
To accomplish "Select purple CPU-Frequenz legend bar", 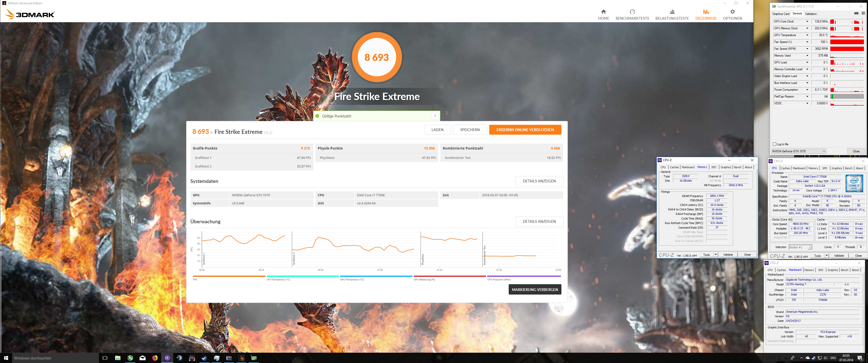I will click(x=524, y=276).
